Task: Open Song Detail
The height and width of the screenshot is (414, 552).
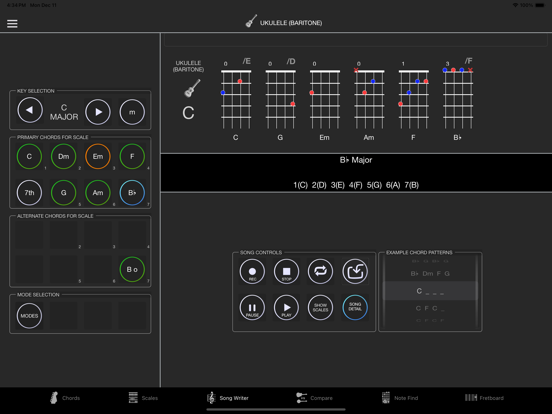Action: 355,308
